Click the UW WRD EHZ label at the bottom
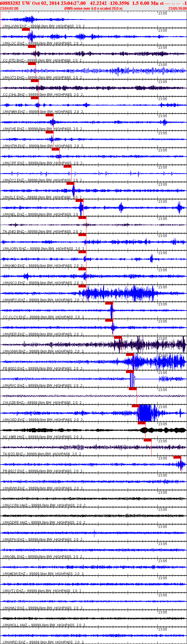The image size is (187, 644). click(x=14, y=642)
